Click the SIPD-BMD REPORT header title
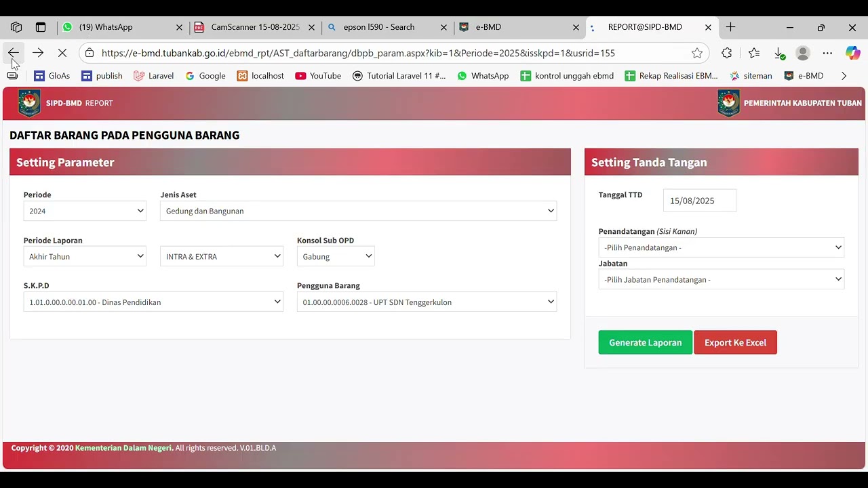The width and height of the screenshot is (868, 488). [79, 103]
